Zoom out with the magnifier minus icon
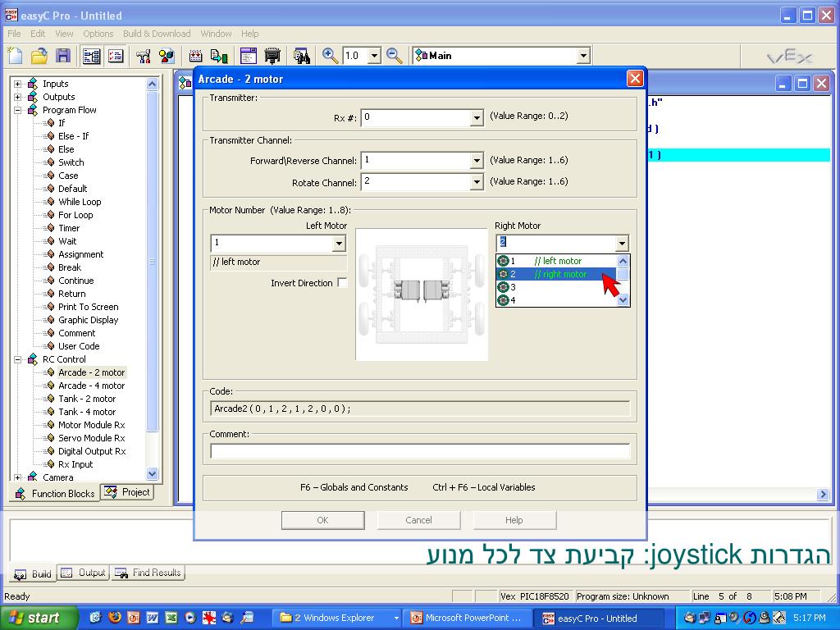The image size is (840, 630). click(x=395, y=56)
